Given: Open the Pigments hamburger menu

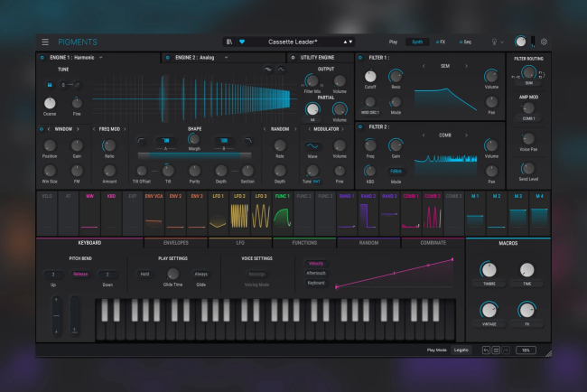Looking at the screenshot, I should (45, 42).
